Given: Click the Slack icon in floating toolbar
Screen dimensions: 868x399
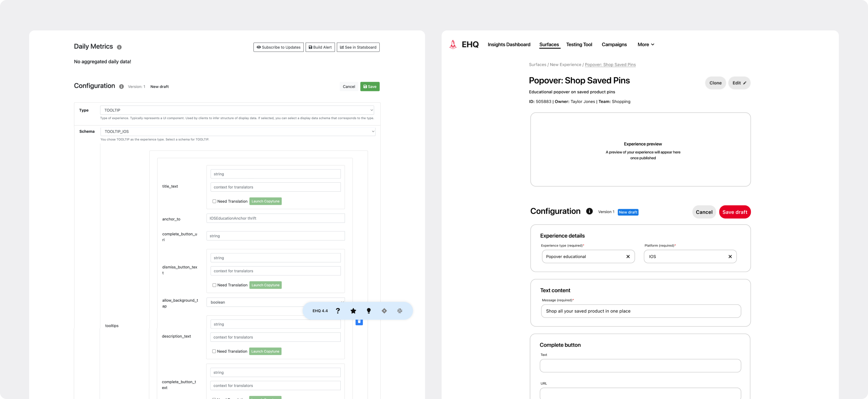Looking at the screenshot, I should click(400, 311).
